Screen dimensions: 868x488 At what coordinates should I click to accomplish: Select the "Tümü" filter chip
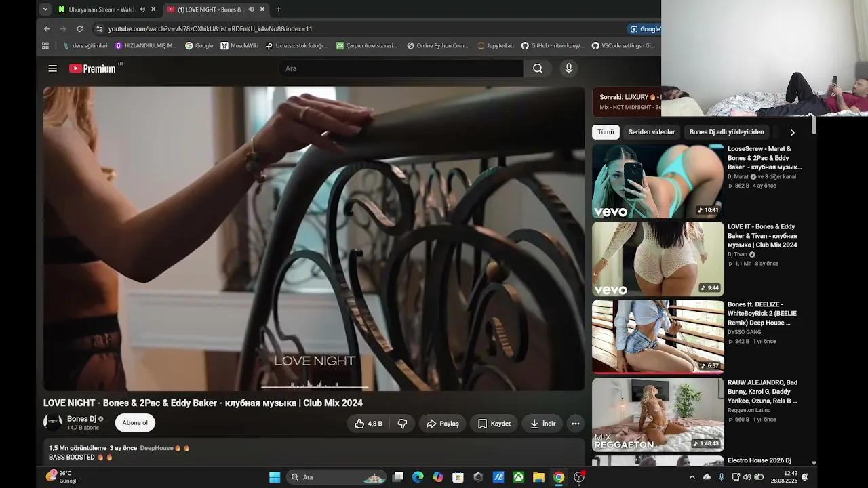[x=606, y=132]
